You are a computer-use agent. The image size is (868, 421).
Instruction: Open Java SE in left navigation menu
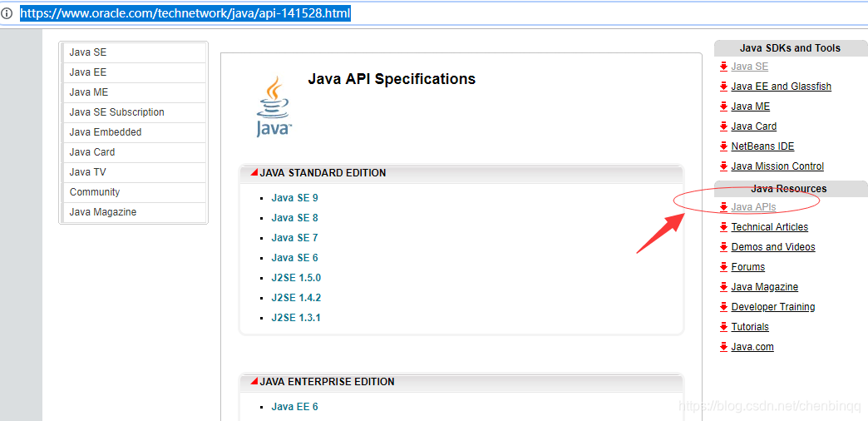[x=133, y=52]
